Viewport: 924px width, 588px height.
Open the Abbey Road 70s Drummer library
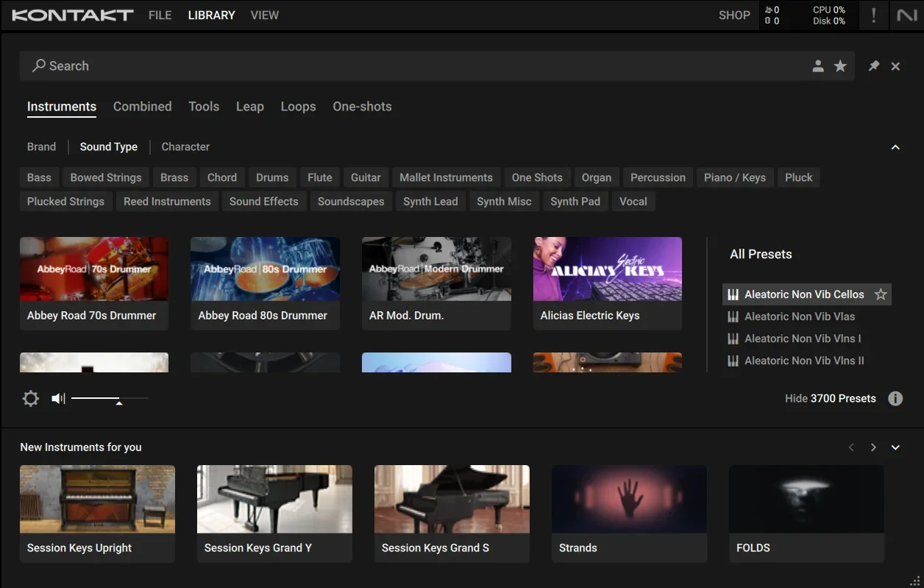(x=94, y=283)
